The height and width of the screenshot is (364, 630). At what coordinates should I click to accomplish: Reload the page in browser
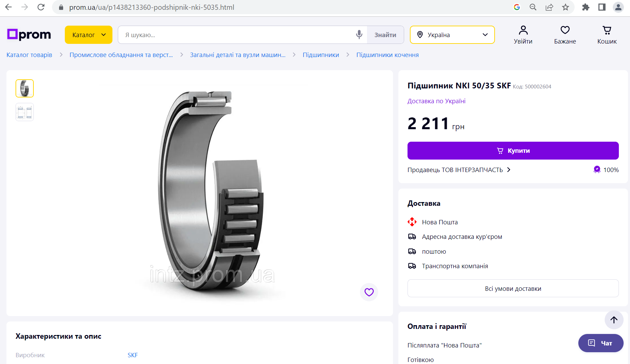point(41,7)
